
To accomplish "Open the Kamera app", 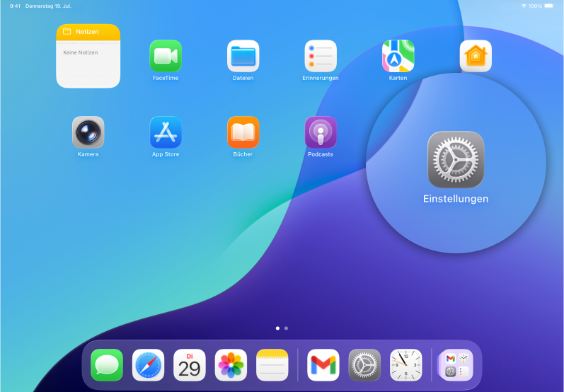I will [x=88, y=132].
